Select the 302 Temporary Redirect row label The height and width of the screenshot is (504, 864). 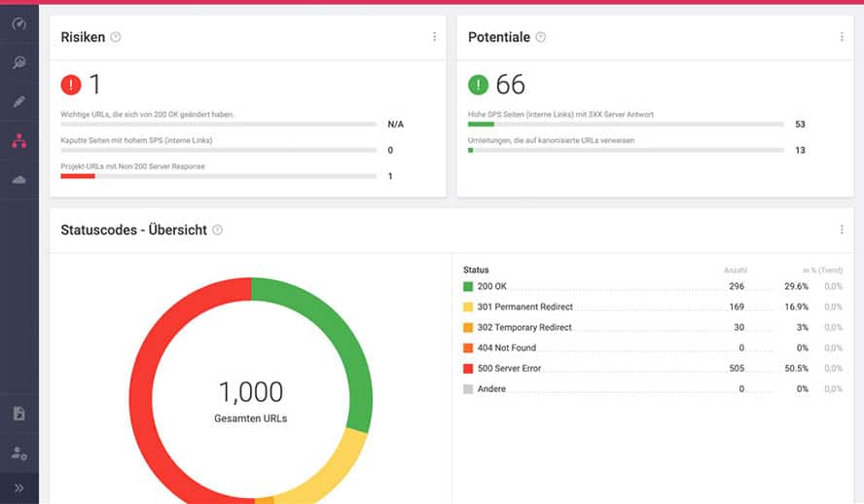(x=524, y=327)
